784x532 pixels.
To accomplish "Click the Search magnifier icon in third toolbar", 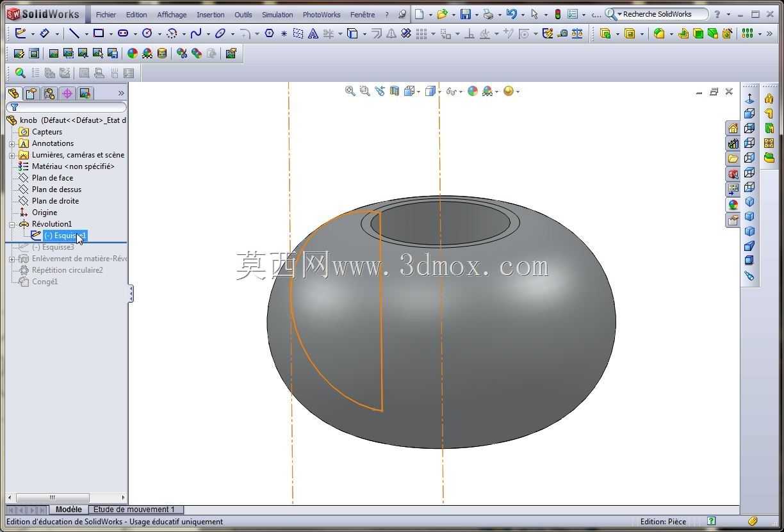I will click(x=20, y=73).
